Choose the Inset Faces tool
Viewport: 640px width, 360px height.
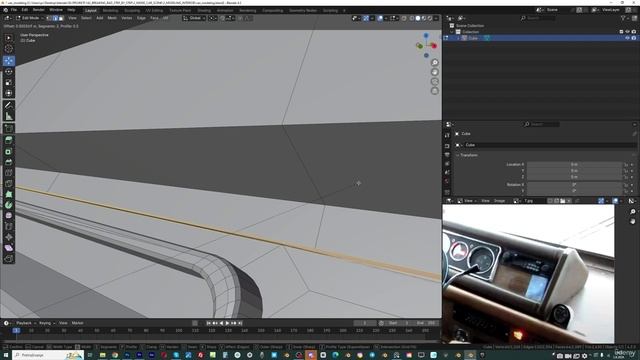pyautogui.click(x=9, y=151)
